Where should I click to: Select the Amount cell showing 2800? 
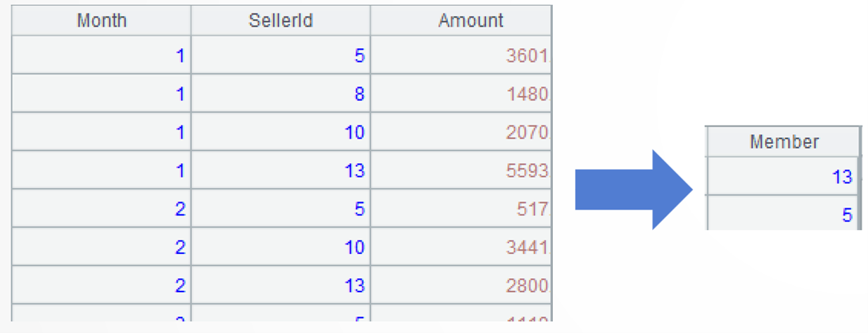(x=461, y=285)
